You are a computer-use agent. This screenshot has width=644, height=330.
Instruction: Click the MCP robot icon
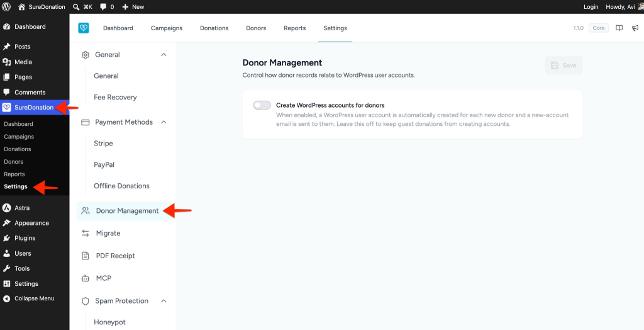[86, 278]
